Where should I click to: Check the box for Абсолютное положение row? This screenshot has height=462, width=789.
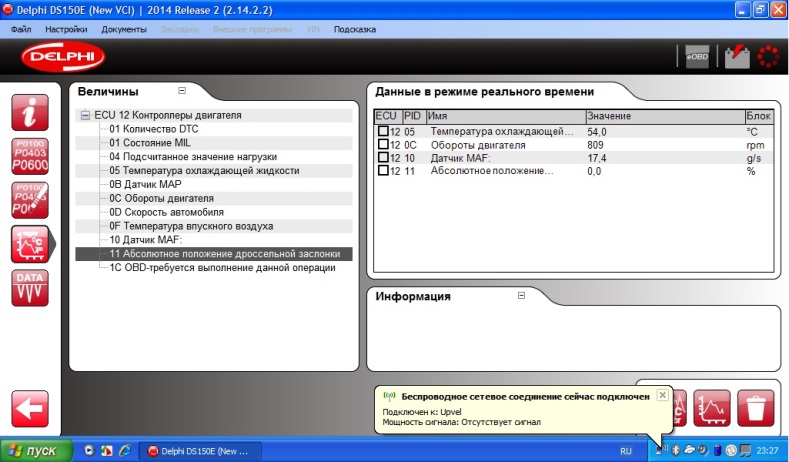(x=383, y=171)
